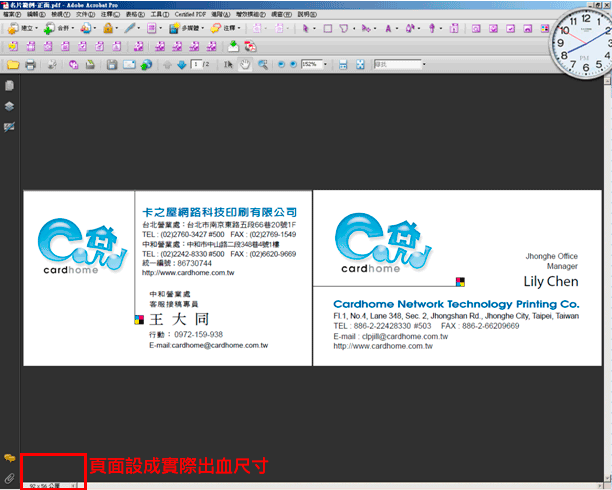This screenshot has height=490, width=612.
Task: Open the pen Sign dropdown
Action: click(132, 28)
